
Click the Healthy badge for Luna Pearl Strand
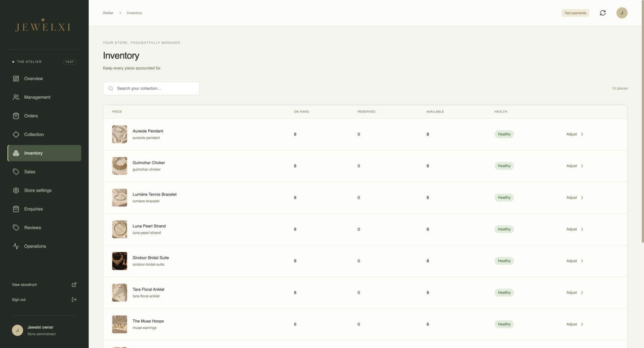point(504,230)
